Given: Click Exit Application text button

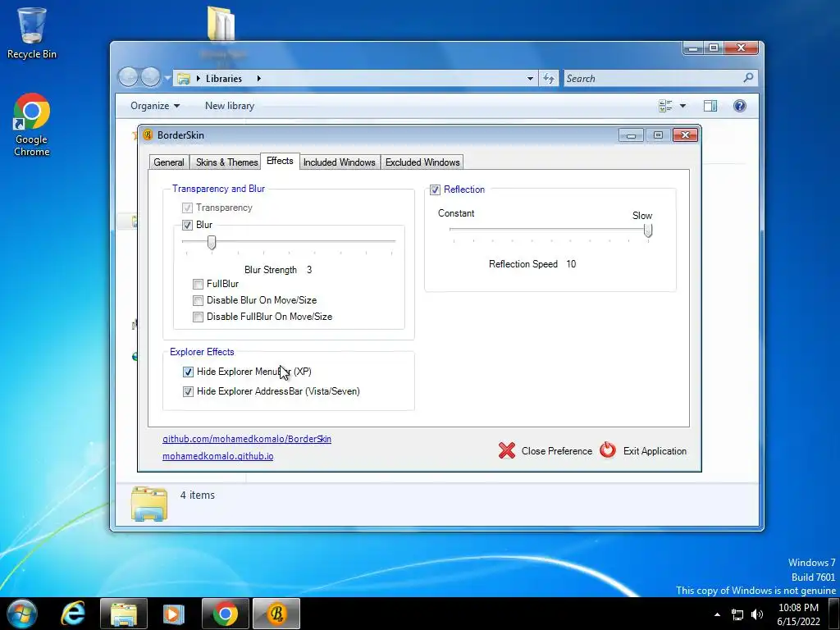Looking at the screenshot, I should pos(655,451).
